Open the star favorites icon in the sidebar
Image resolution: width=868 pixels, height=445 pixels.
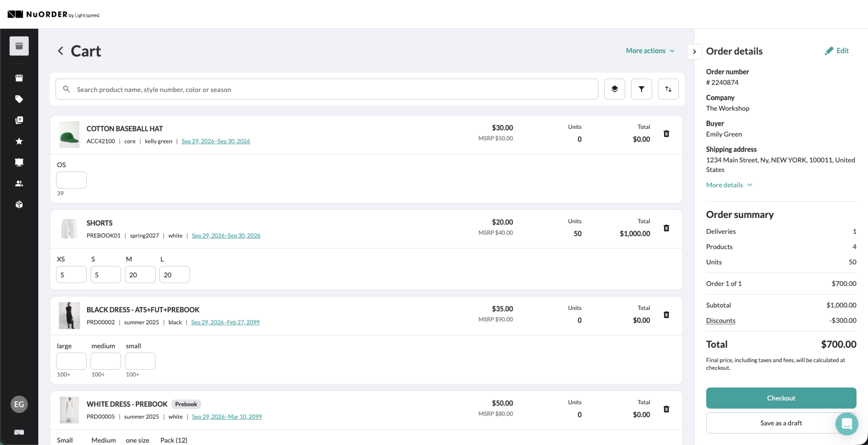[19, 141]
